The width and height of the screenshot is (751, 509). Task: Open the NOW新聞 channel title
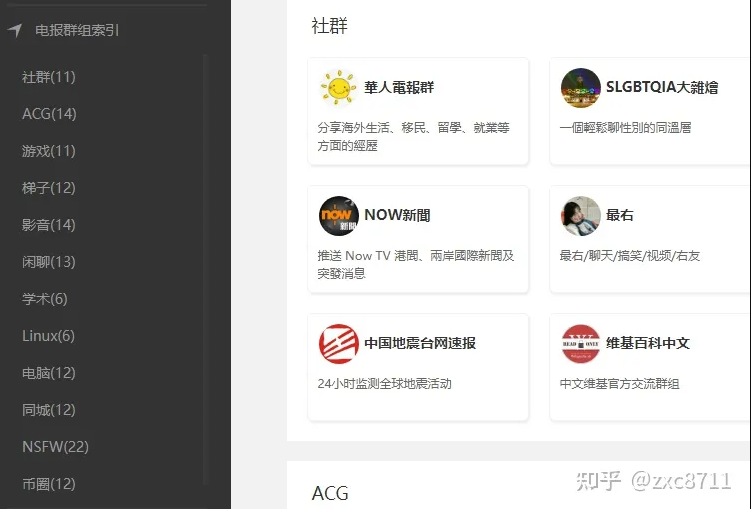[397, 215]
